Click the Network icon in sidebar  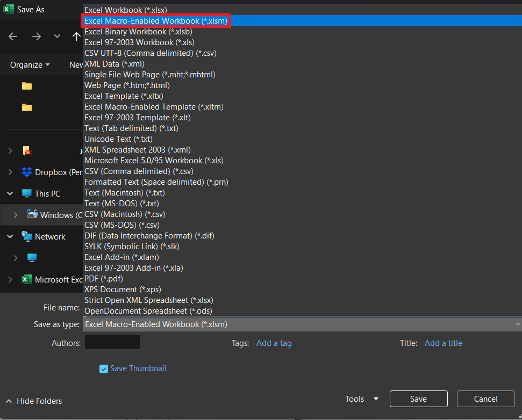27,236
